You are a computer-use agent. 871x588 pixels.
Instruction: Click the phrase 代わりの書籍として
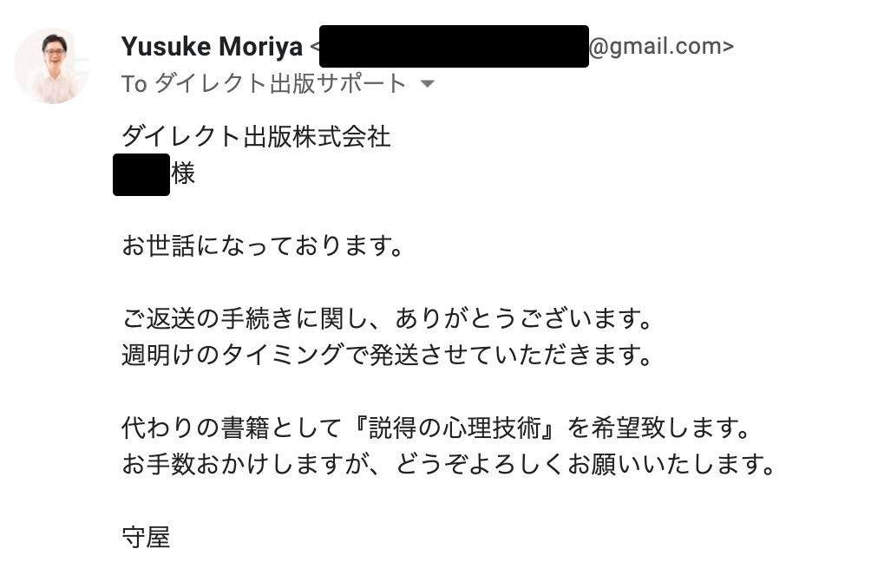tap(232, 428)
